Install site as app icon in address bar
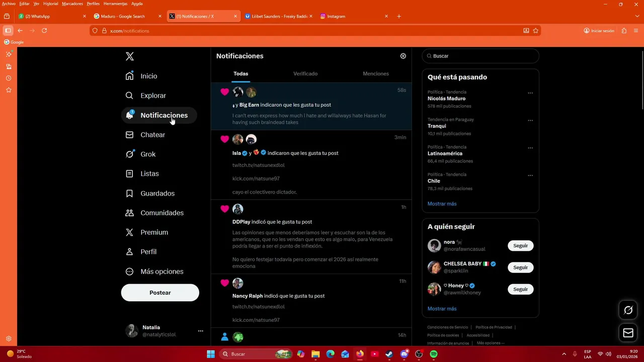This screenshot has width=644, height=362. pos(526,31)
